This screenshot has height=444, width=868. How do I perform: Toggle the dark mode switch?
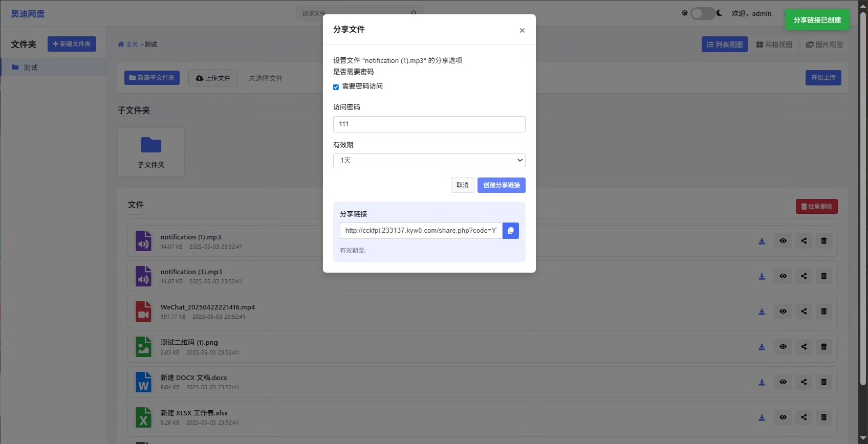(x=702, y=13)
